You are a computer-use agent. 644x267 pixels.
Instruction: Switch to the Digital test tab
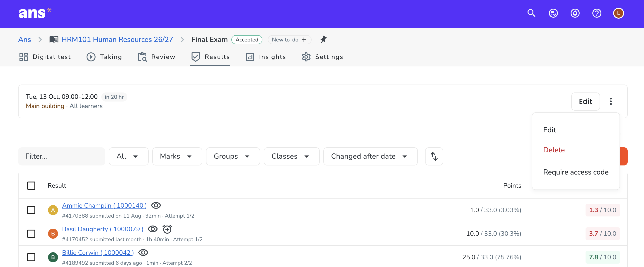[x=45, y=57]
